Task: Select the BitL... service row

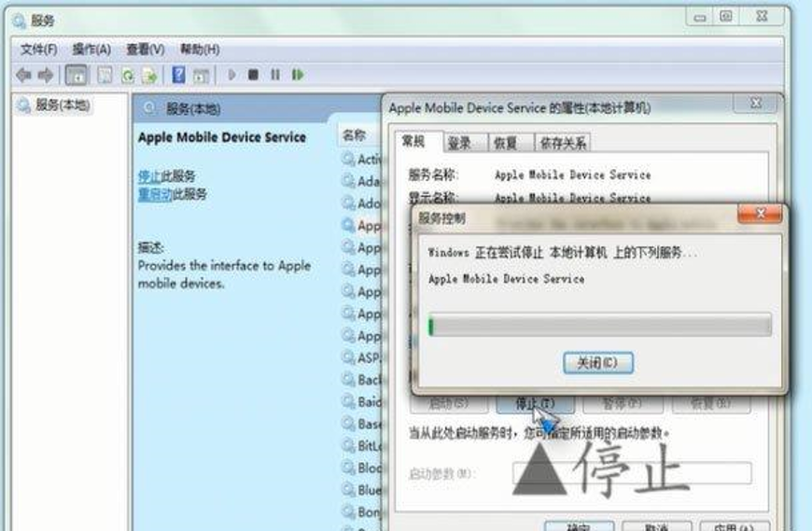Action: coord(362,445)
